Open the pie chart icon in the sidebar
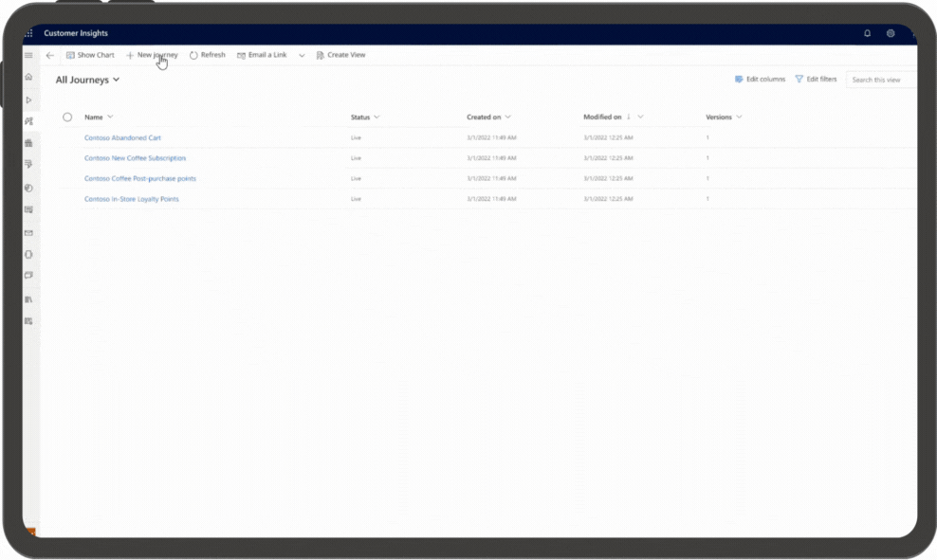Viewport: 937px width, 560px height. (x=28, y=188)
